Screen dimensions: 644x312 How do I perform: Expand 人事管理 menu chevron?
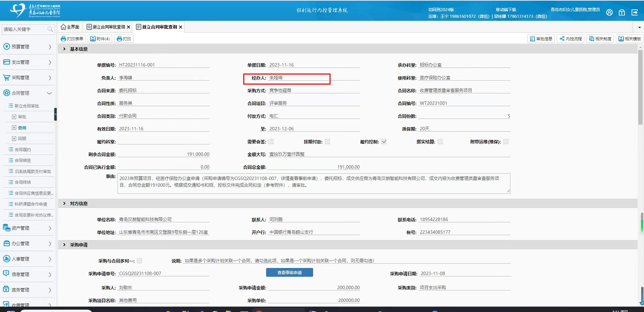coord(50,259)
